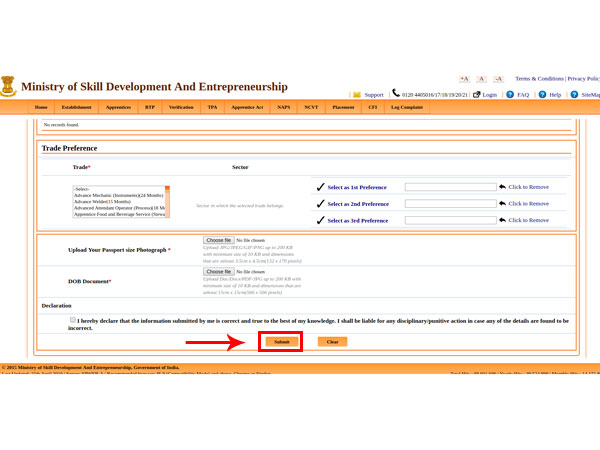Open the Log Complaint menu
Image resolution: width=600 pixels, height=450 pixels.
[x=407, y=107]
